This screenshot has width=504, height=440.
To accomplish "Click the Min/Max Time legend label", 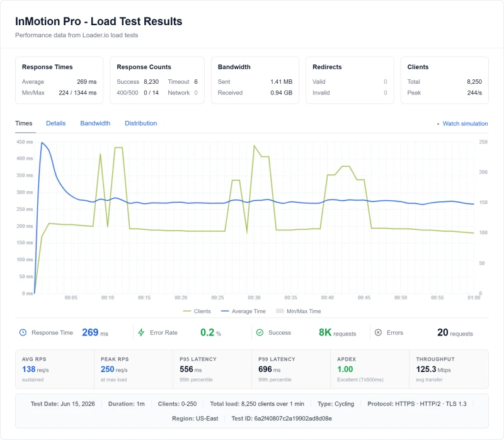I will tap(304, 311).
